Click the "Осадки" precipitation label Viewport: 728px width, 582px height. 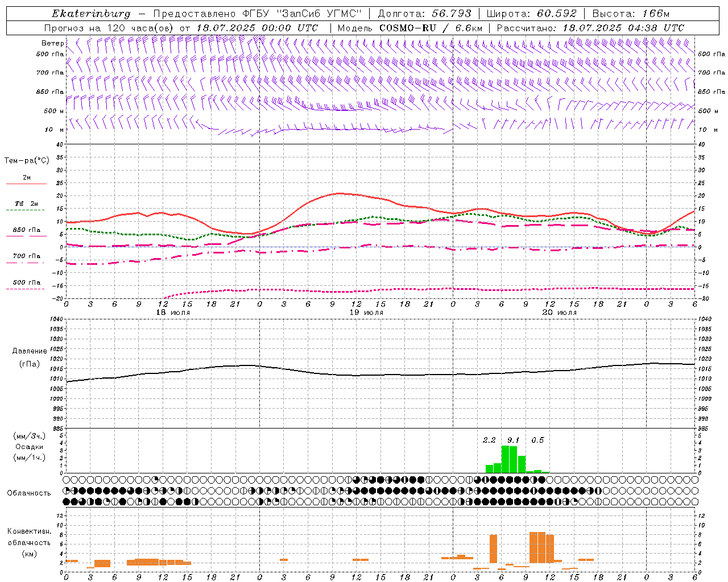[30, 447]
